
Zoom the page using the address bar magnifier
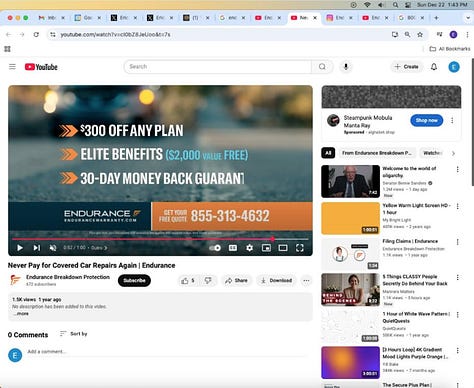(407, 34)
